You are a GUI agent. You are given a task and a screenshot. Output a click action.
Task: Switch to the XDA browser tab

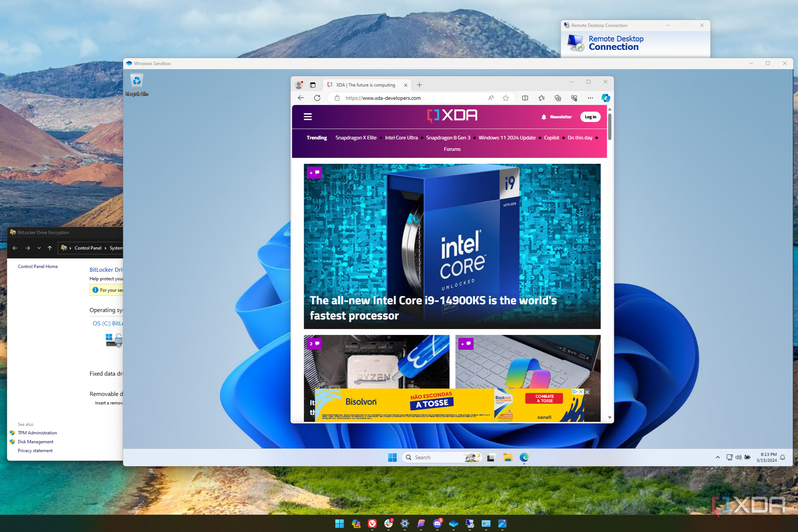365,85
